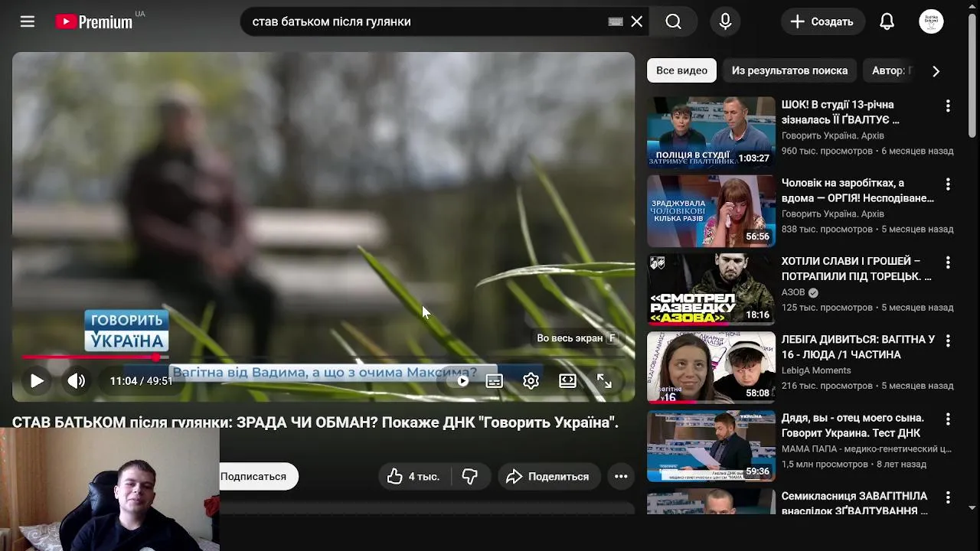Open LebigA Moments channel link
The height and width of the screenshot is (551, 980).
[x=816, y=370]
